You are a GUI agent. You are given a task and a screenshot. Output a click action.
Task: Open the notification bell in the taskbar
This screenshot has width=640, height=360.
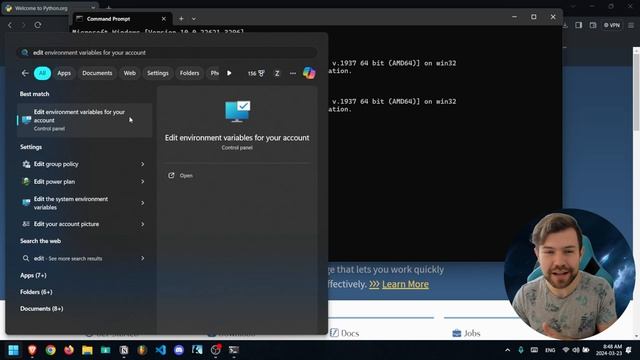click(x=629, y=350)
